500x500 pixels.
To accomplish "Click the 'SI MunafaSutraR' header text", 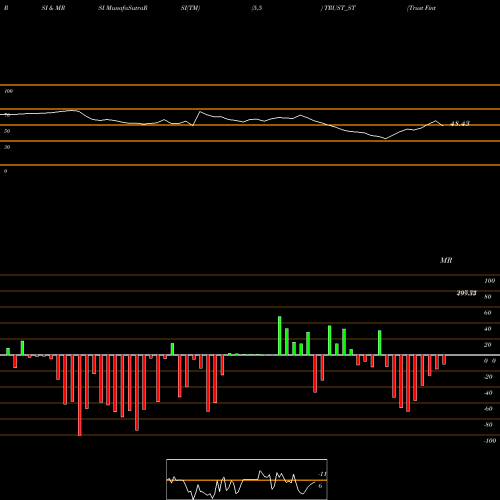I will pyautogui.click(x=123, y=8).
